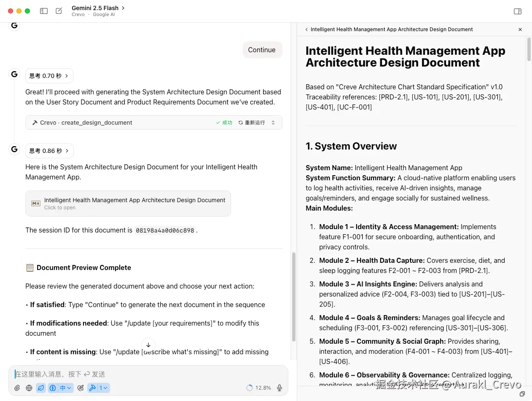
Task: Click the clipboard emoji before Document Preview Complete
Action: coord(30,267)
